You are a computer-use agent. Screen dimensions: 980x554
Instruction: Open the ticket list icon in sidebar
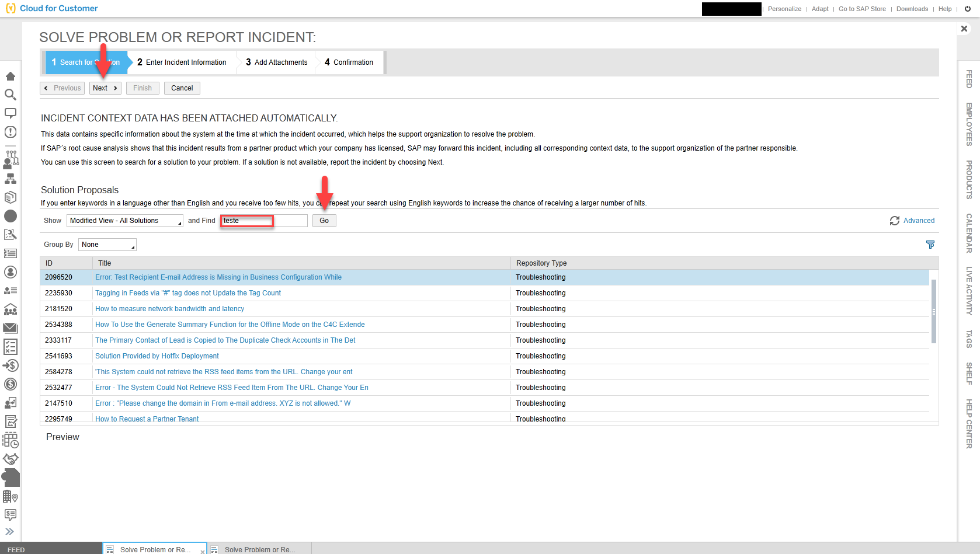11,253
